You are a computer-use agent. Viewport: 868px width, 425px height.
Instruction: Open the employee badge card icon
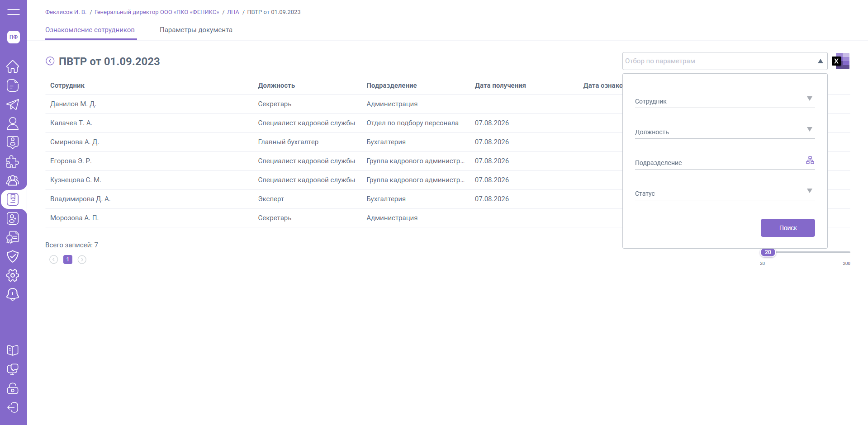click(x=13, y=142)
